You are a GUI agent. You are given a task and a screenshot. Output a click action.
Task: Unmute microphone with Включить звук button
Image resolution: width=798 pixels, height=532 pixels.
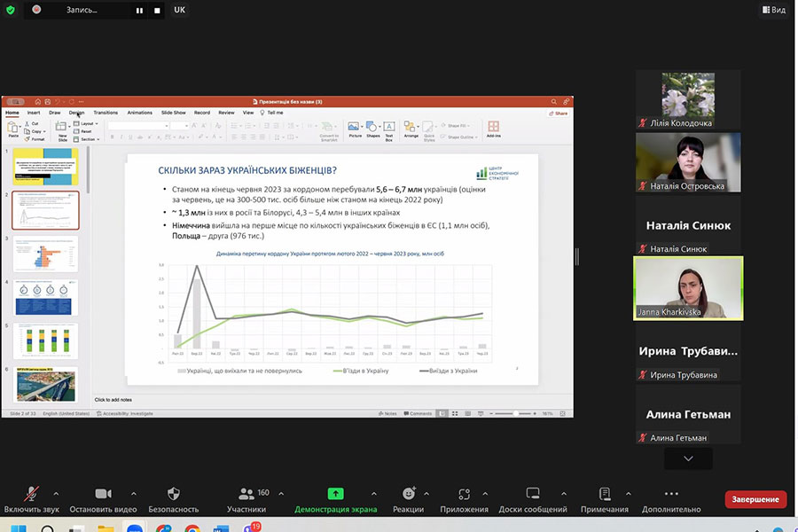click(x=32, y=494)
